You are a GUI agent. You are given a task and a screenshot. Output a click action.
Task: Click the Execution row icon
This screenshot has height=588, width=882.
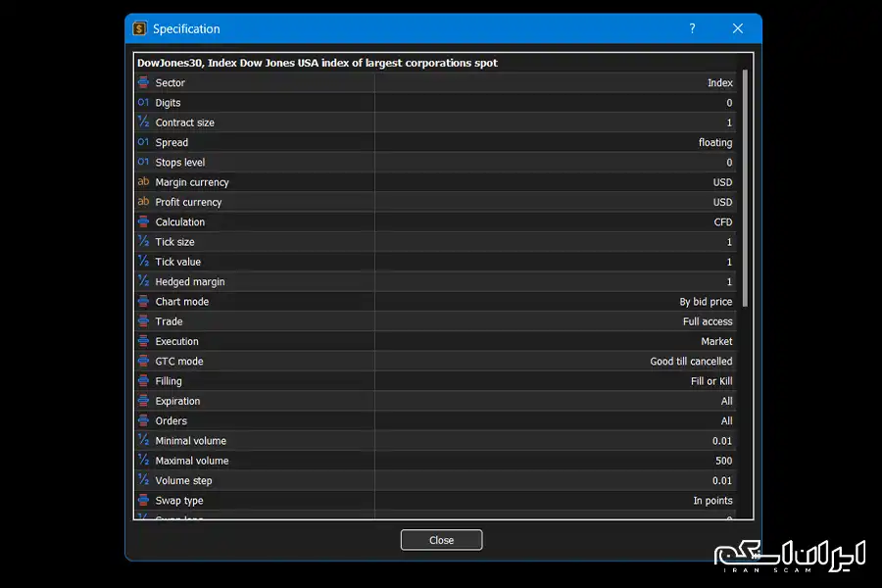[x=143, y=341]
